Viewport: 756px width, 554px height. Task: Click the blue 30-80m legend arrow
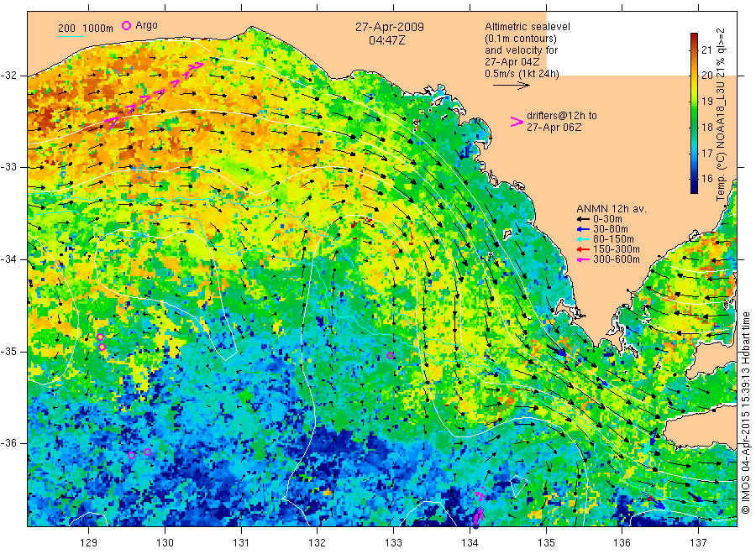pos(584,229)
